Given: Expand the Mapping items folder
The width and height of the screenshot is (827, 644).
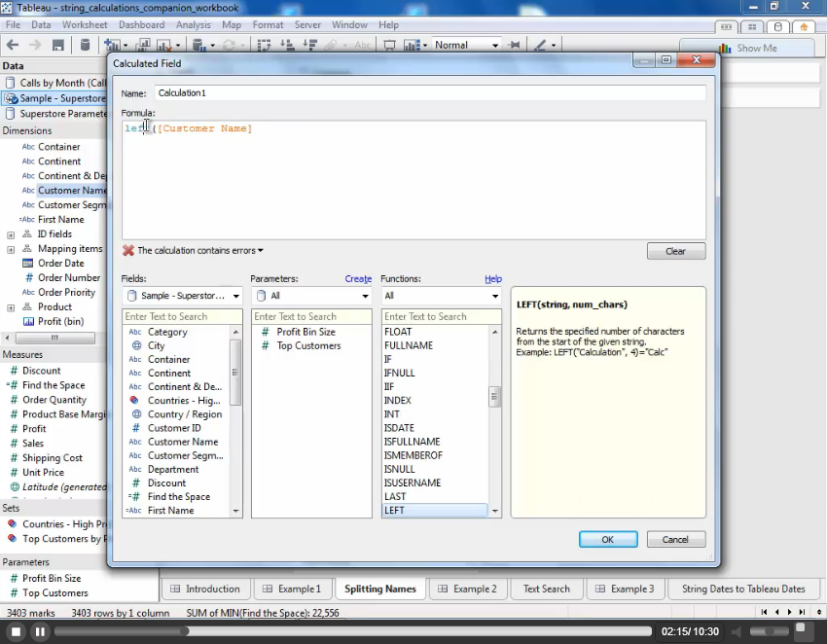Looking at the screenshot, I should tap(11, 249).
